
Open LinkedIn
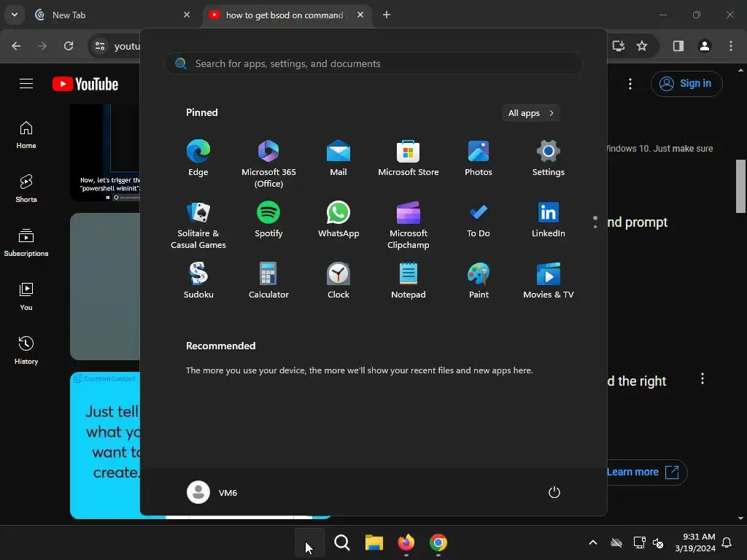coord(549,219)
